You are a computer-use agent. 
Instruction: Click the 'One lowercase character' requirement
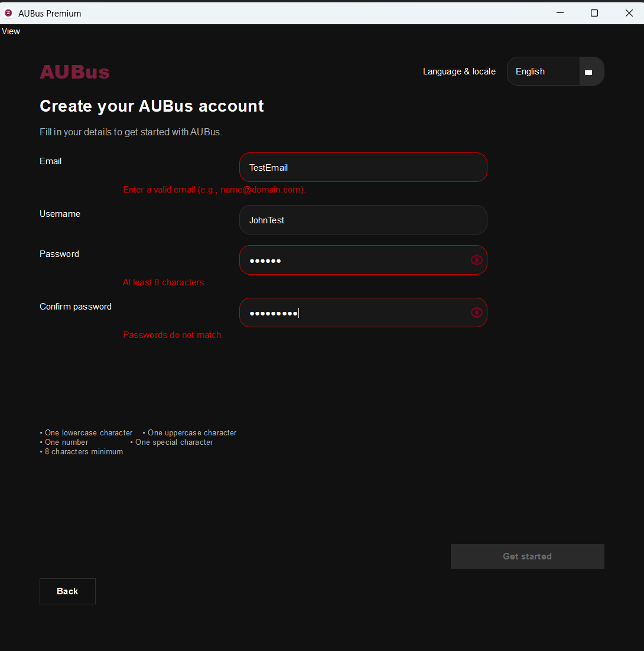coord(86,432)
